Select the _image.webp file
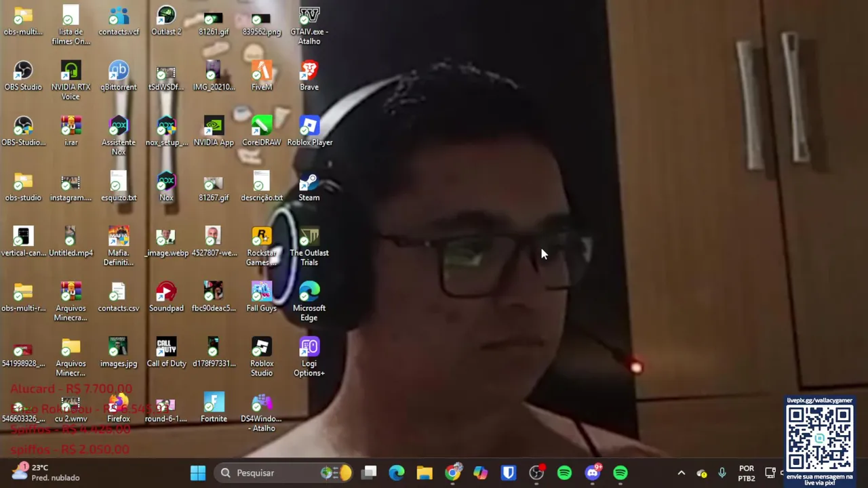Image resolution: width=868 pixels, height=488 pixels. coord(166,242)
